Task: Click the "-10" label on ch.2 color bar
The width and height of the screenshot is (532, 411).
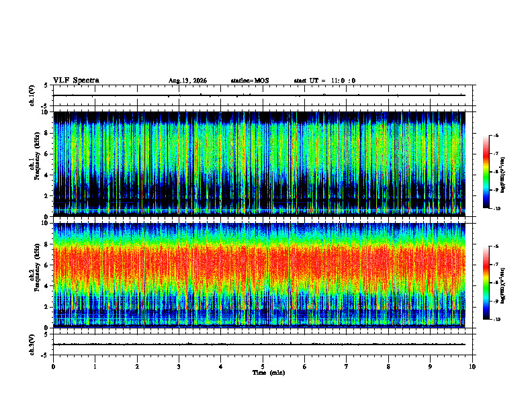Action: (x=496, y=320)
